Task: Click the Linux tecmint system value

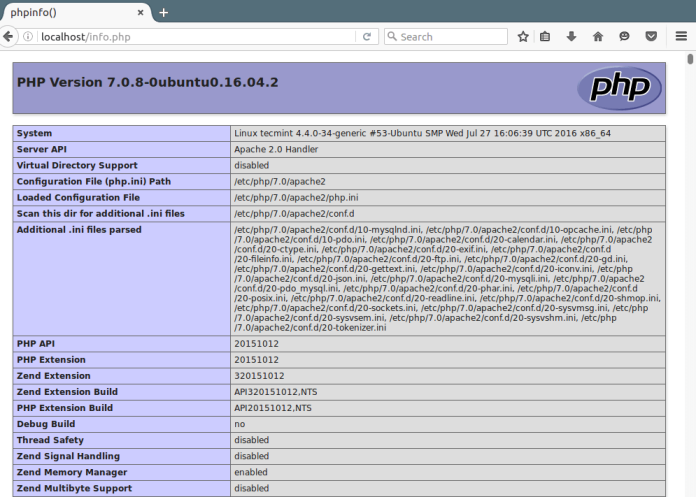Action: pos(423,133)
